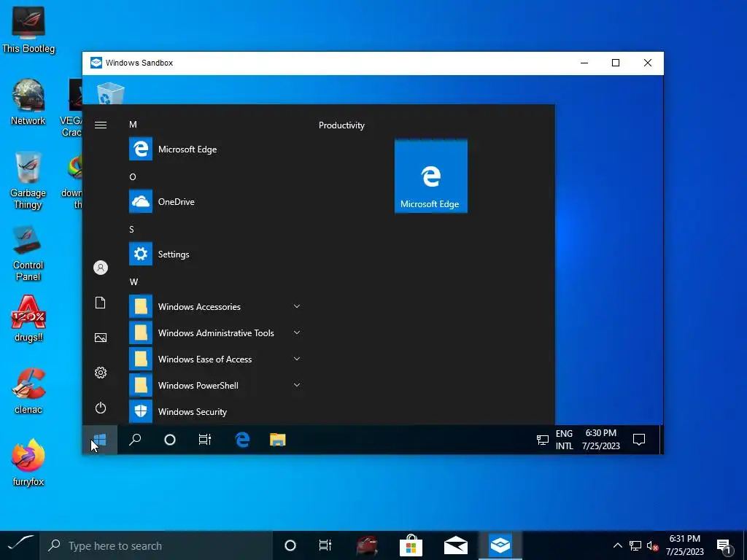Select the Control Panel desktop icon
Viewport: 747px width, 560px height.
28,253
